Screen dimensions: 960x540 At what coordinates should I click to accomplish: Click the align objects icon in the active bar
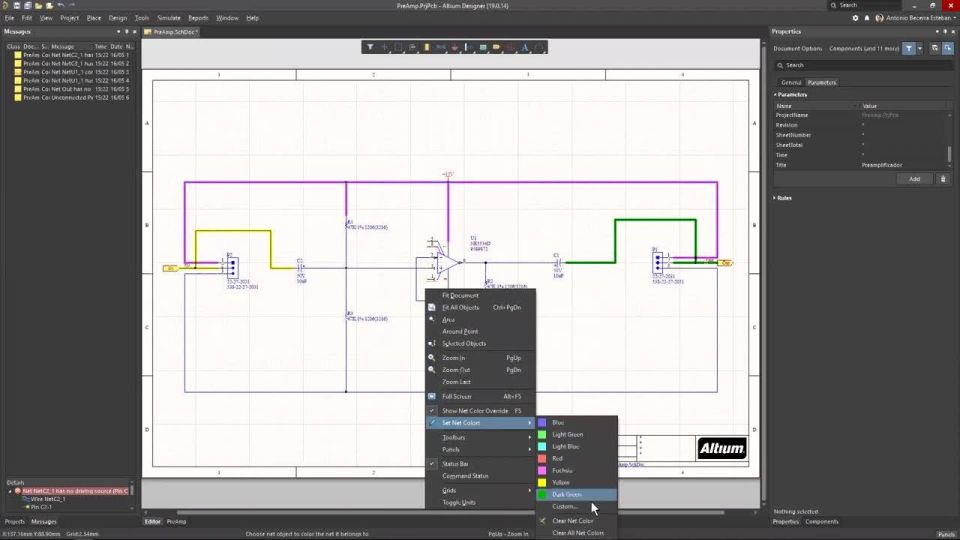coord(412,47)
